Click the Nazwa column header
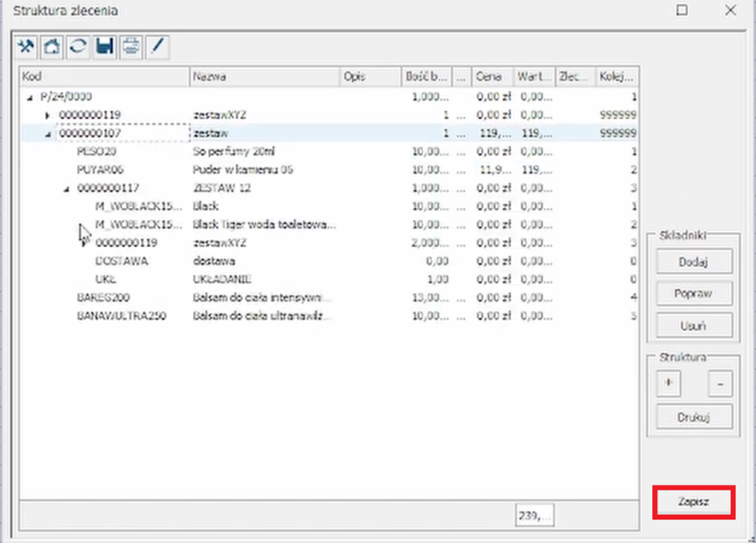Screen dimensions: 756x543 pyautogui.click(x=264, y=77)
